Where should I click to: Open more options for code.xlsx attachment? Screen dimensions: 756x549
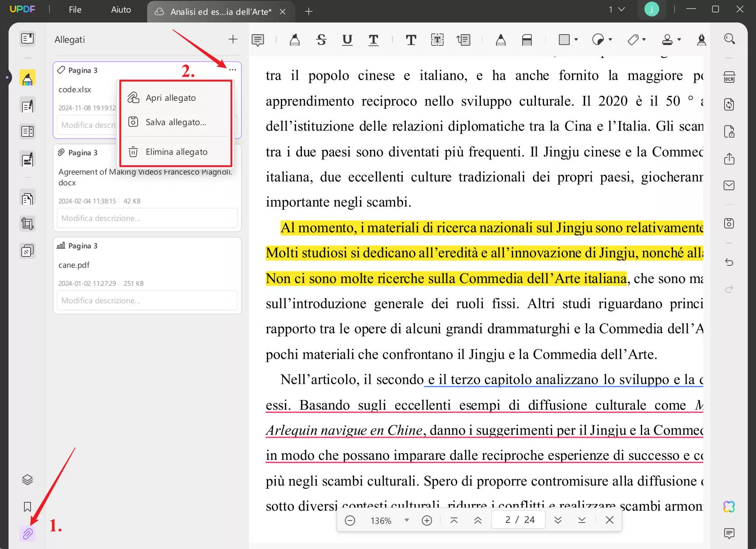pyautogui.click(x=232, y=70)
